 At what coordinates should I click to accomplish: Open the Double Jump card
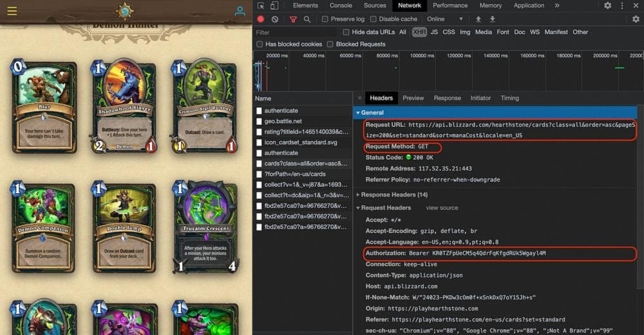124,227
